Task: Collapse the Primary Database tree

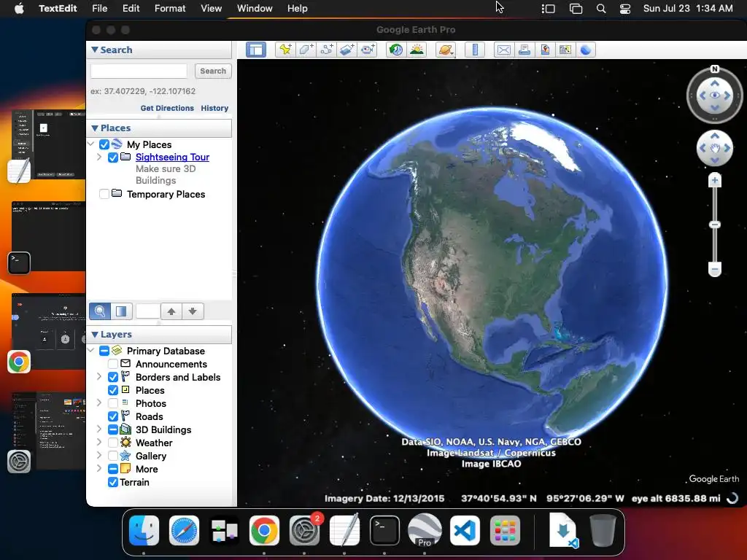Action: click(91, 351)
